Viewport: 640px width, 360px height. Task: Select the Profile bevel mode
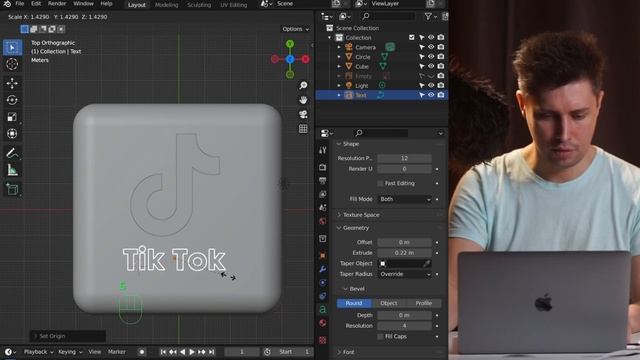(424, 303)
